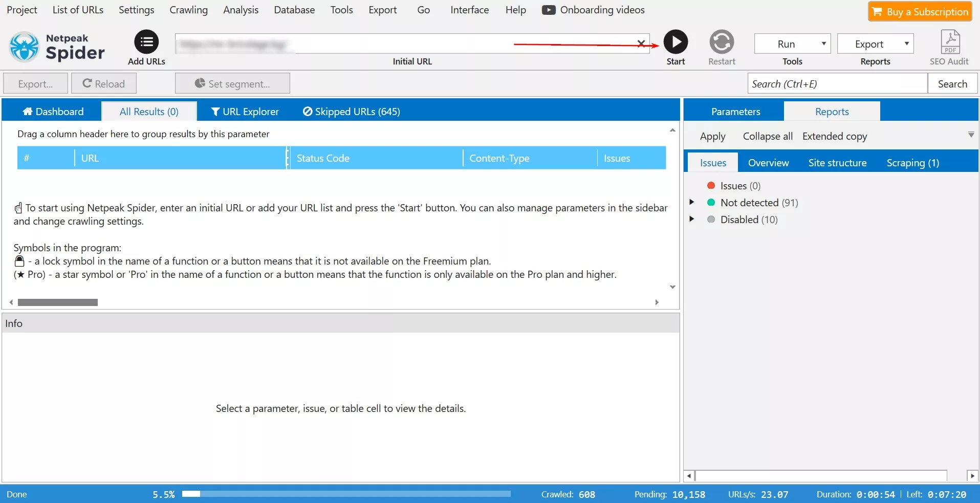Open the SEO Audit PDF icon

coord(950,42)
